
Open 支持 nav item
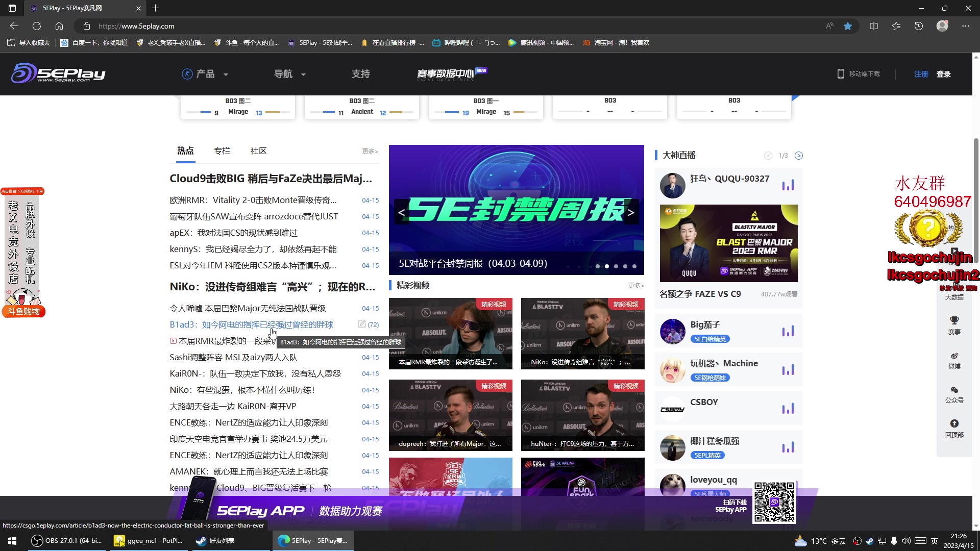click(360, 74)
